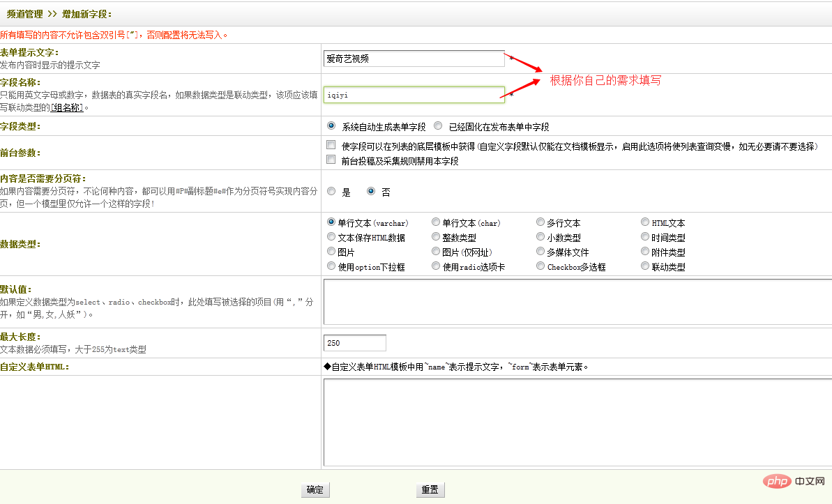This screenshot has width=832, height=504.
Task: Select Checkbox多选框 data type
Action: (540, 266)
